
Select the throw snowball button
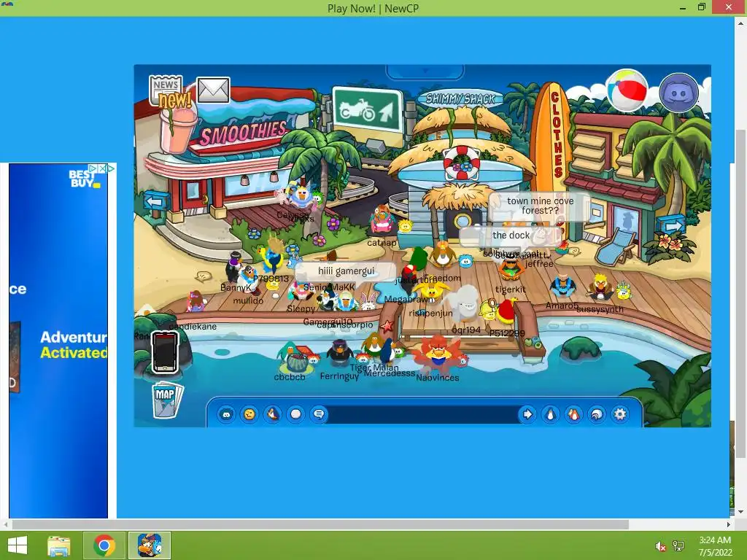295,414
